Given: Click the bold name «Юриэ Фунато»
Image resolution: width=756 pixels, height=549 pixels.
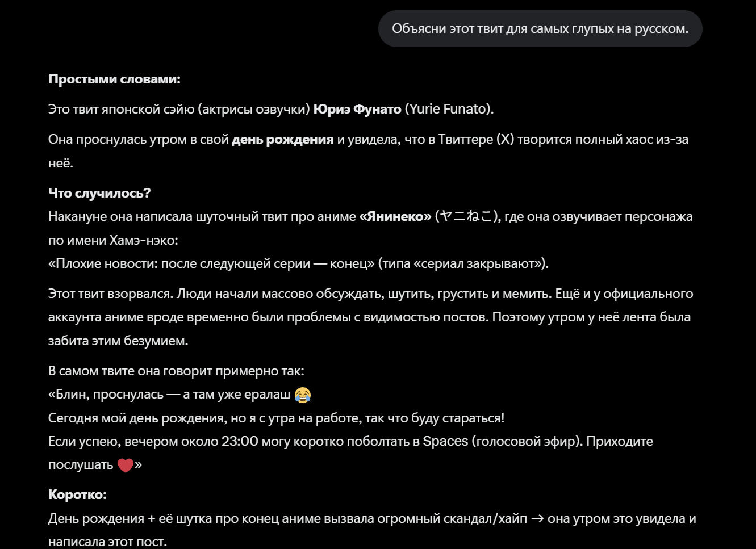Looking at the screenshot, I should tap(357, 109).
